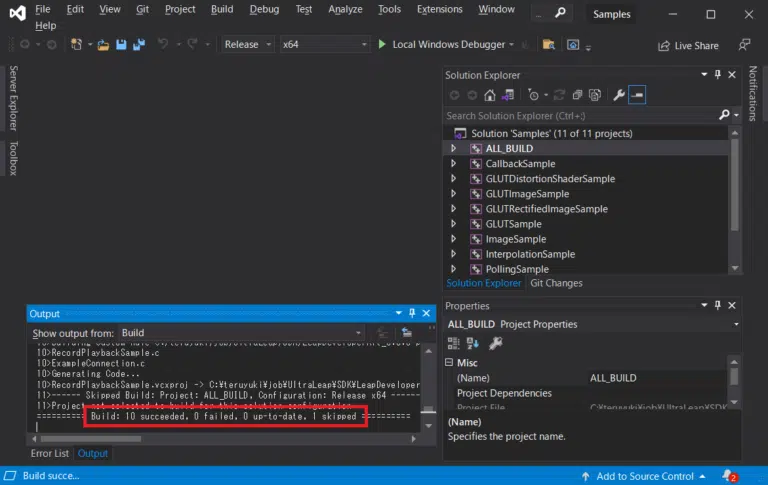Click the Save All toolbar icon
The image size is (768, 485).
tap(136, 44)
